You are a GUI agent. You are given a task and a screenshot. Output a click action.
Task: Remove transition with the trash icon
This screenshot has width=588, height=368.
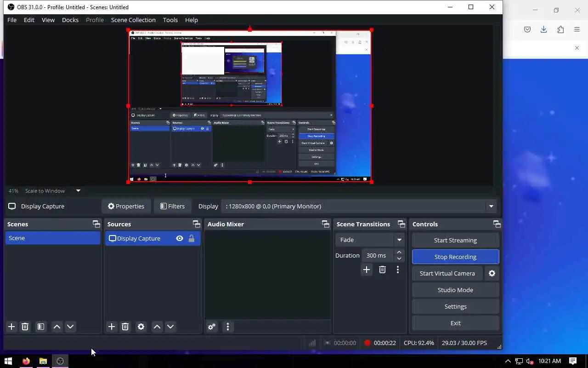pyautogui.click(x=382, y=270)
